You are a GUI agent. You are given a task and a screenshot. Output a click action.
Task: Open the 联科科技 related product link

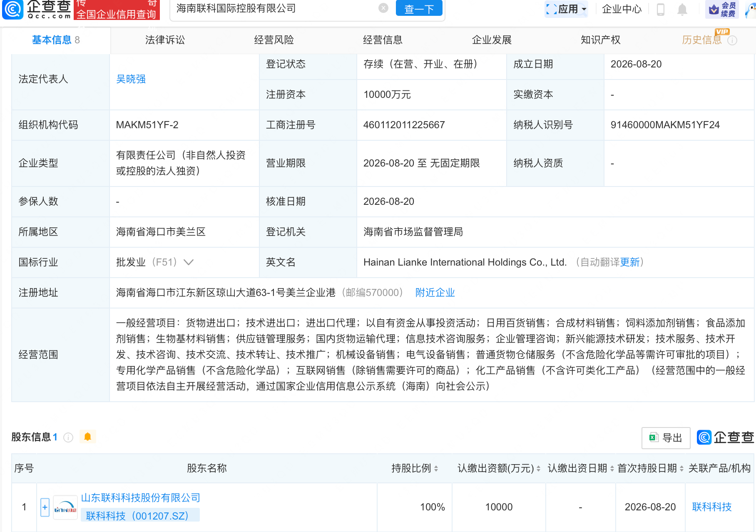[712, 507]
